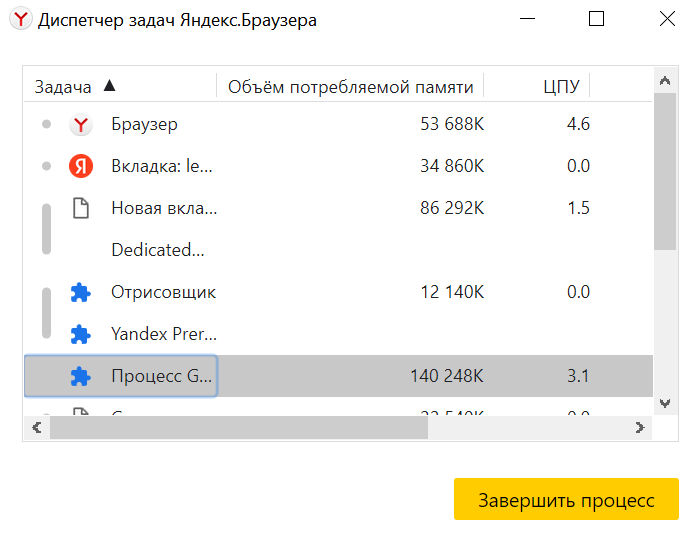Screen dimensions: 691x537
Task: Click the horizontal scrollbar right arrow
Action: point(640,427)
